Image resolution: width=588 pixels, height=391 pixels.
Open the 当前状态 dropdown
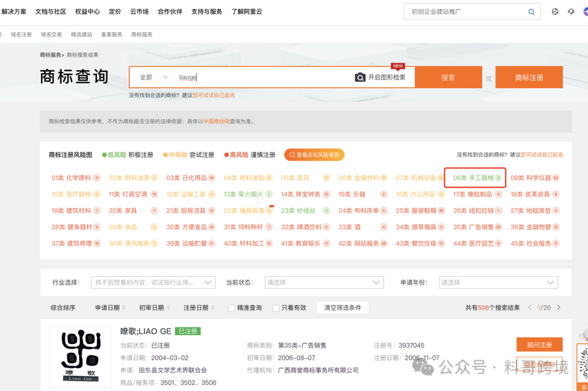click(324, 283)
